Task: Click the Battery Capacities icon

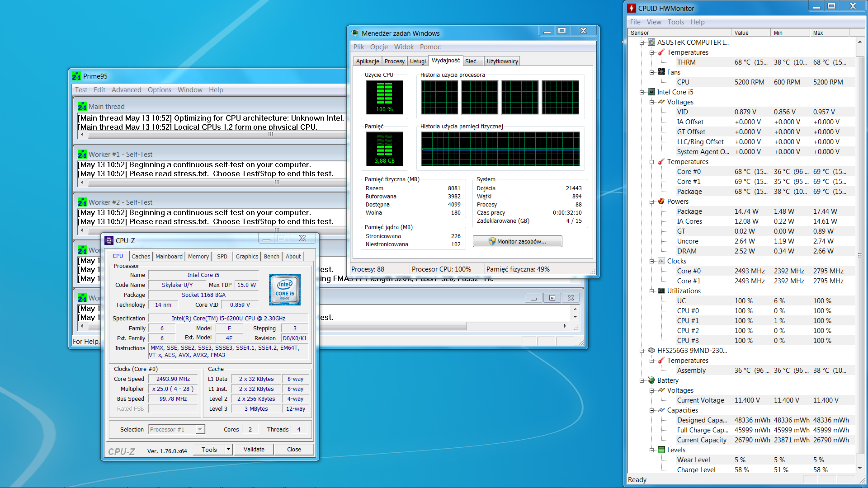Action: (661, 410)
